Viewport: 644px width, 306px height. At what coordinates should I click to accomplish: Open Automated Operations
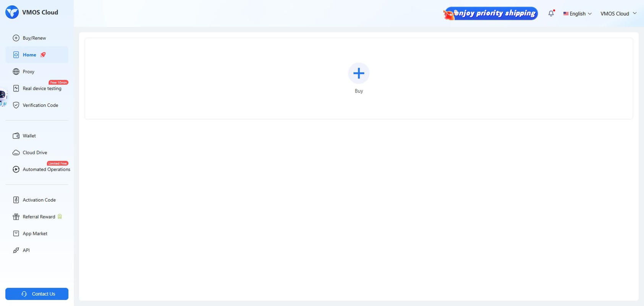[37, 169]
